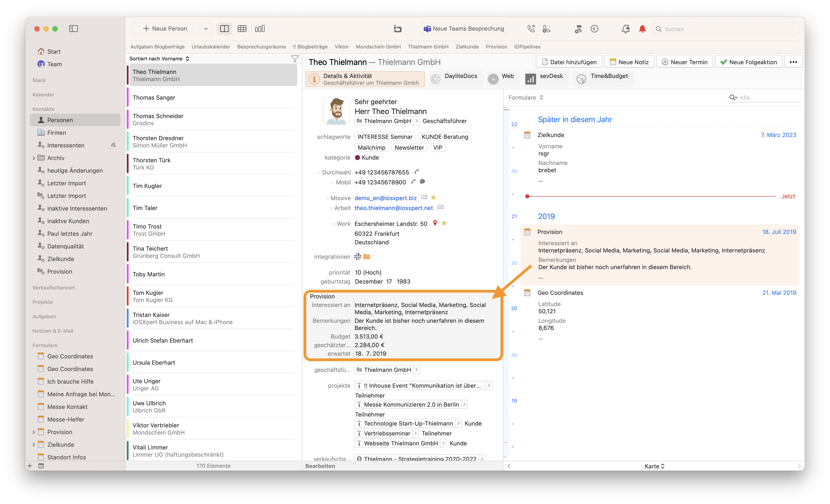Start a Neue Teams Besprechung
The image size is (830, 504).
[464, 29]
